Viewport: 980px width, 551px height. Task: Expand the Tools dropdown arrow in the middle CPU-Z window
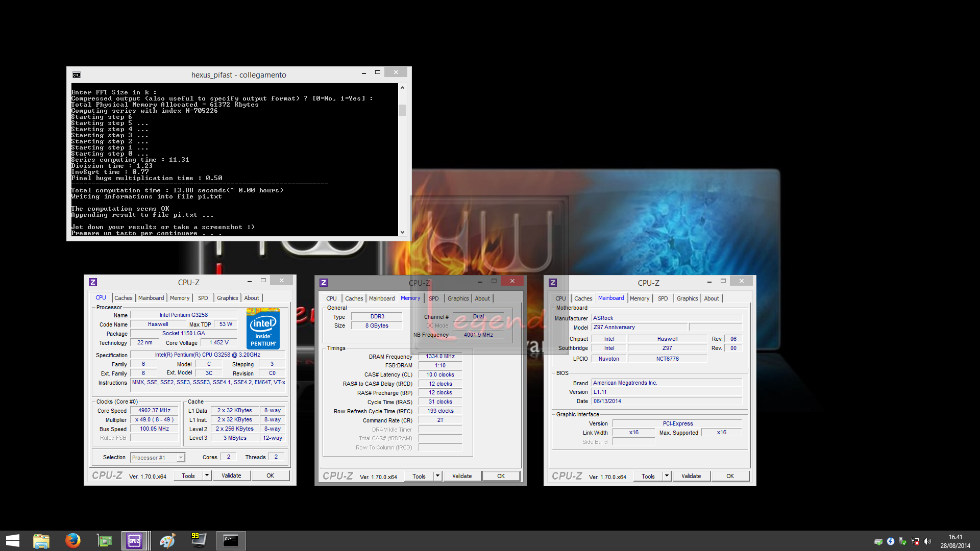[x=437, y=476]
